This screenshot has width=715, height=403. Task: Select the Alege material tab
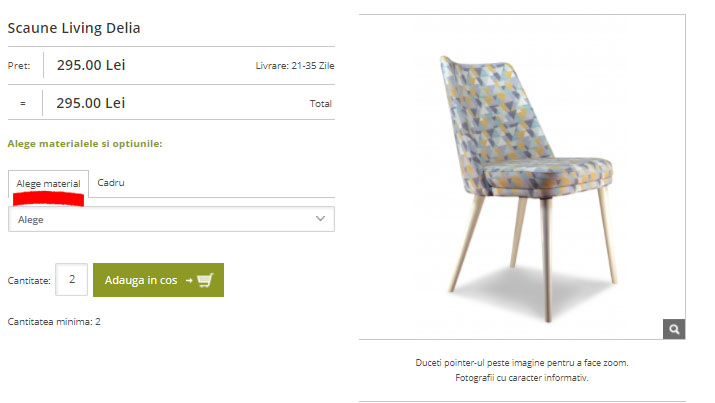(48, 184)
